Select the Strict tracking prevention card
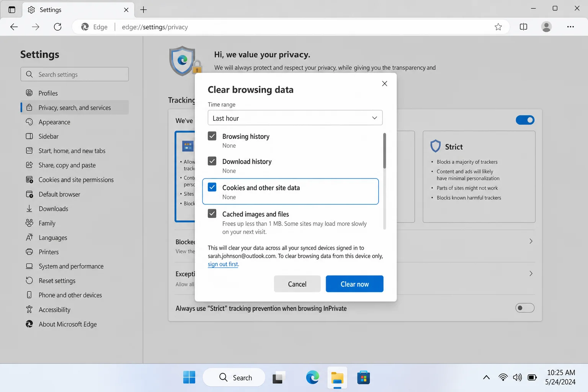This screenshot has width=588, height=392. tap(479, 176)
